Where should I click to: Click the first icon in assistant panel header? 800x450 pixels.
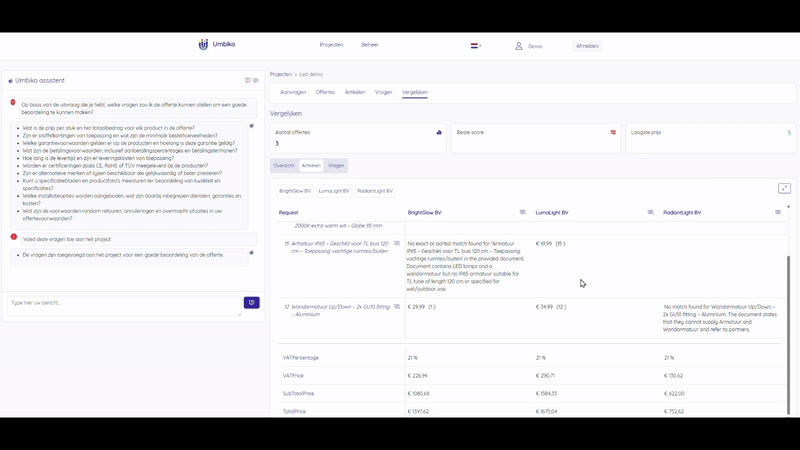247,80
